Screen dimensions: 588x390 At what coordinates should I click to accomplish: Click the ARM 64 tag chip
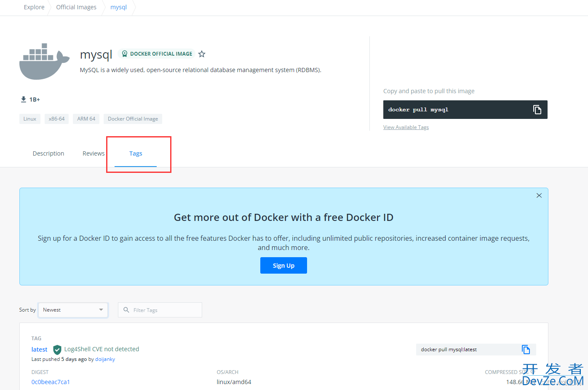(x=86, y=119)
